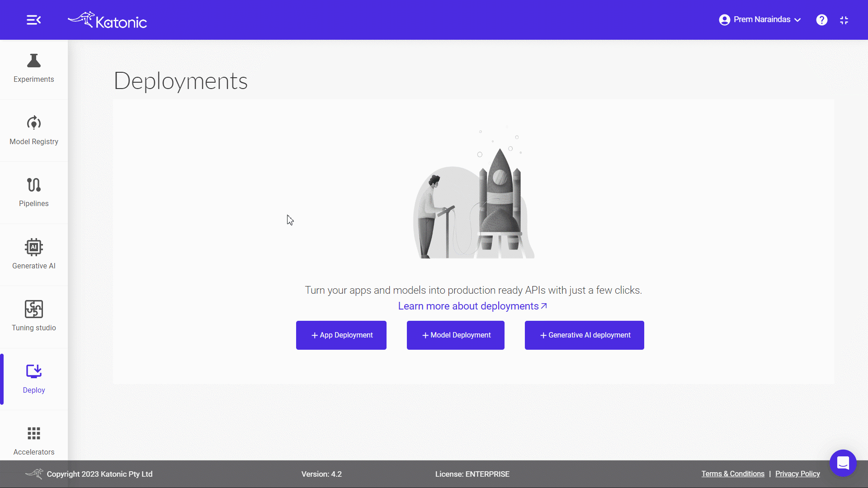Click the Katonic logo in header
This screenshot has height=488, width=868.
tap(108, 20)
